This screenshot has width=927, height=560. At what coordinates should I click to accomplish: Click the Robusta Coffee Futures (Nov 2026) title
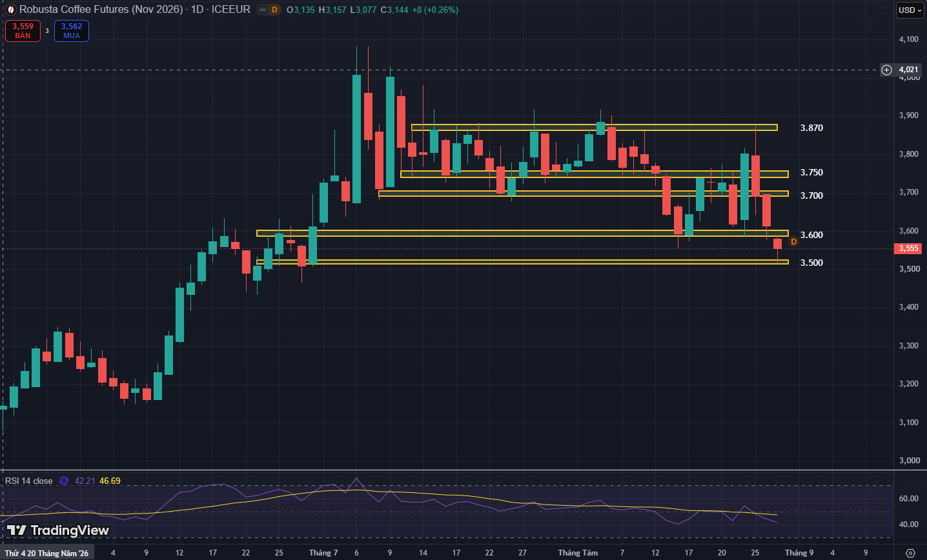point(103,10)
